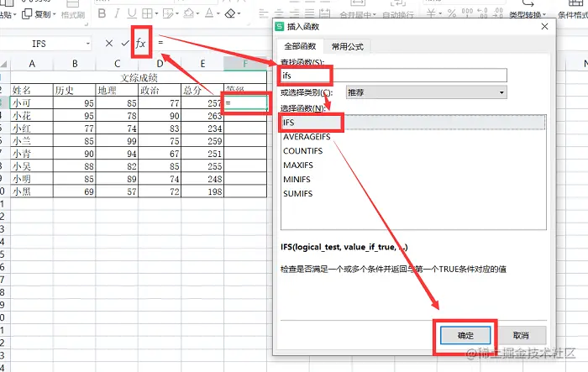588x372 pixels.
Task: Click total score cell 263
Action: click(x=202, y=116)
